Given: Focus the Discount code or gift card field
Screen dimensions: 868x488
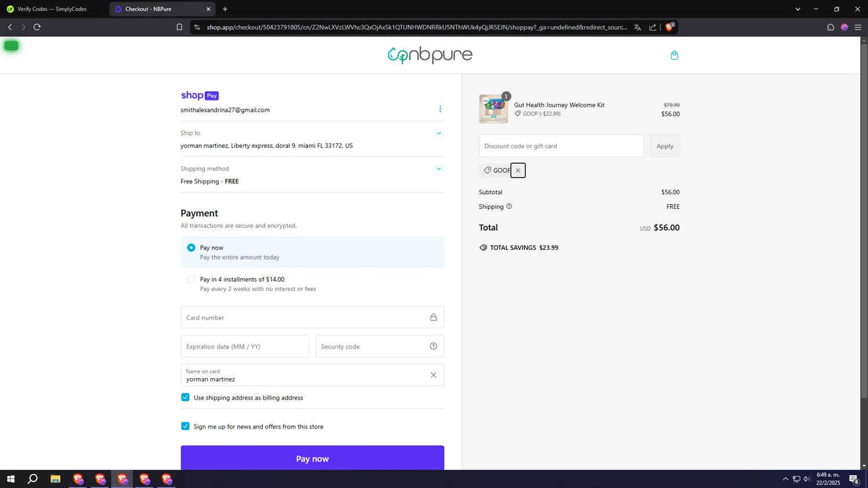Looking at the screenshot, I should tap(561, 146).
